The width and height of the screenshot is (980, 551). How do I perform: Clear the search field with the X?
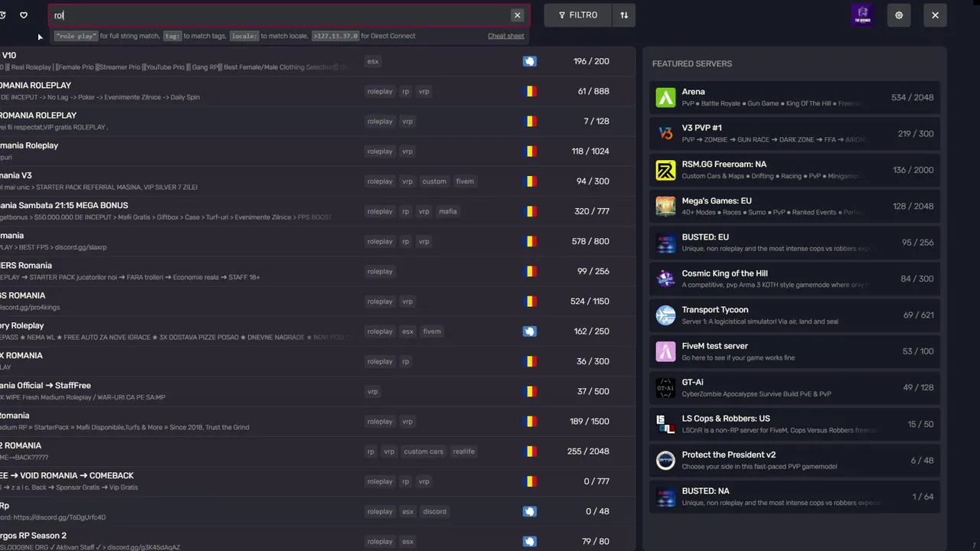click(x=518, y=15)
